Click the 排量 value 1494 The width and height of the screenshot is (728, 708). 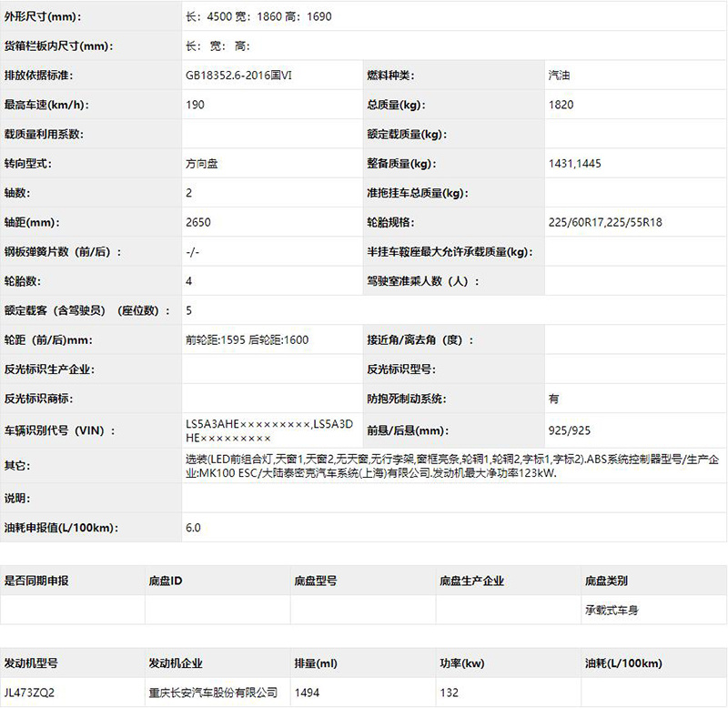coord(307,693)
